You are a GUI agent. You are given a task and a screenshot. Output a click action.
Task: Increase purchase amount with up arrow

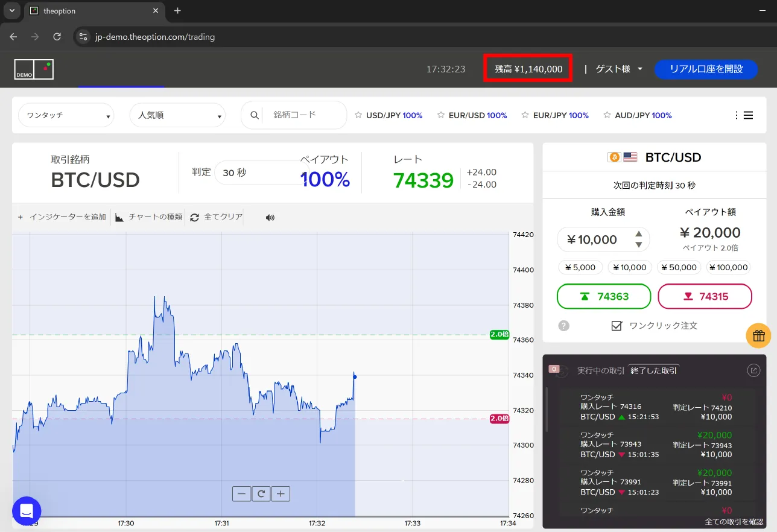tap(638, 234)
